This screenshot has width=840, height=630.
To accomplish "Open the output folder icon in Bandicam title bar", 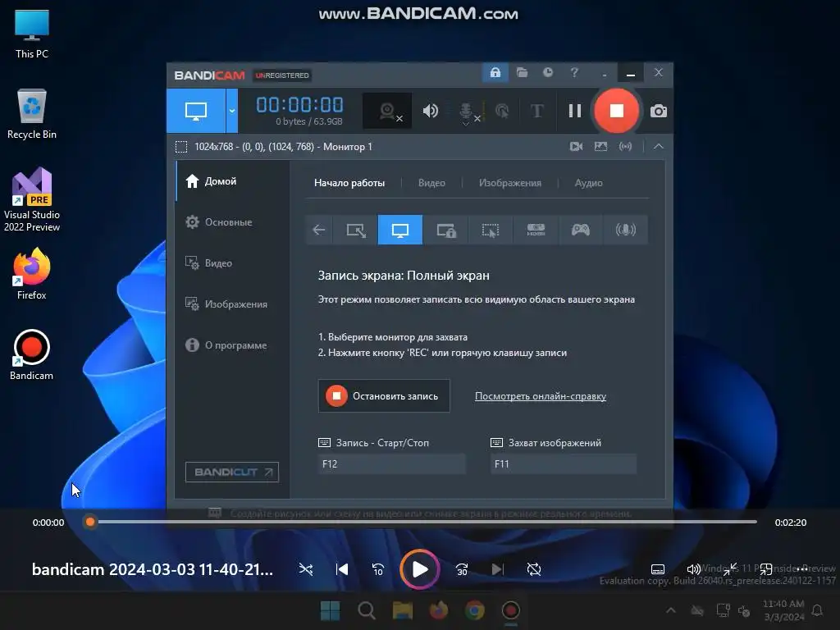I will pyautogui.click(x=522, y=72).
